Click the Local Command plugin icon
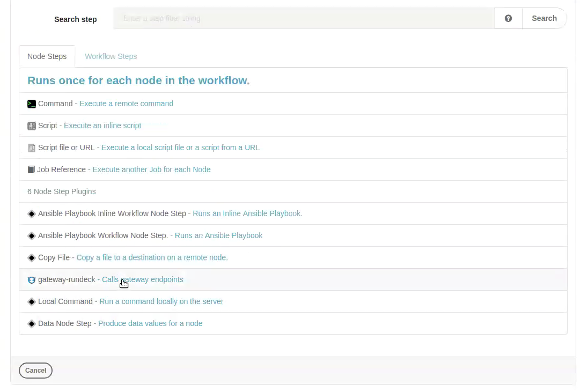581x392 pixels. click(x=32, y=301)
